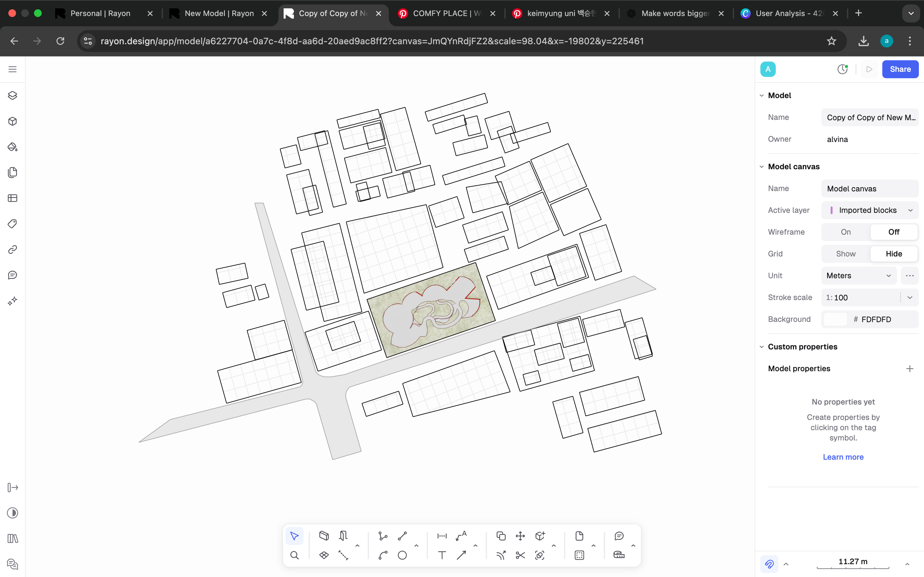Select the Text tool

pyautogui.click(x=442, y=555)
